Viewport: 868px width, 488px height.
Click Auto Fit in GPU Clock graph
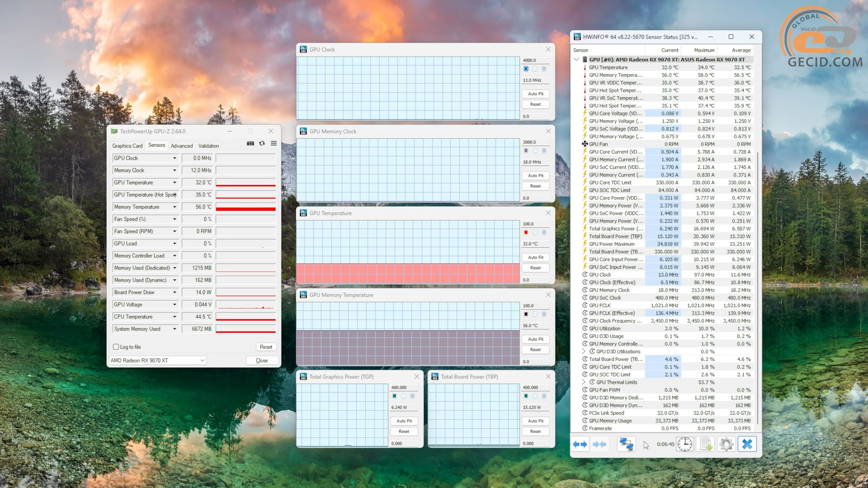(536, 94)
